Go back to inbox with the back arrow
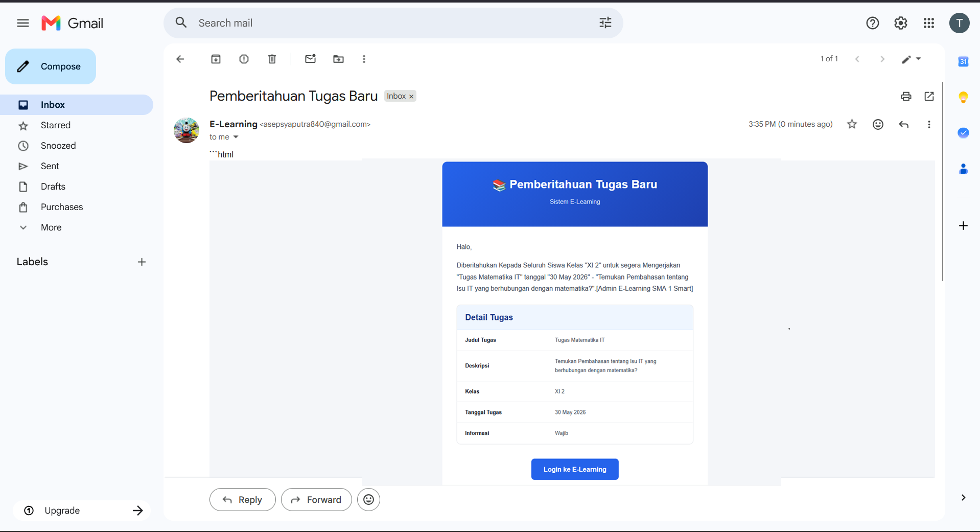The height and width of the screenshot is (532, 980). coord(180,59)
